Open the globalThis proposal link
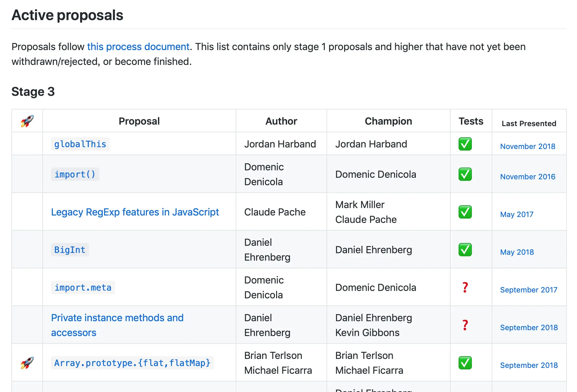The image size is (577, 392). click(80, 144)
